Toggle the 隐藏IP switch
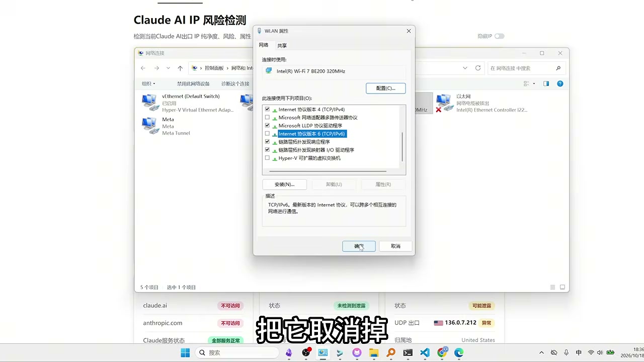Image resolution: width=644 pixels, height=362 pixels. point(499,36)
